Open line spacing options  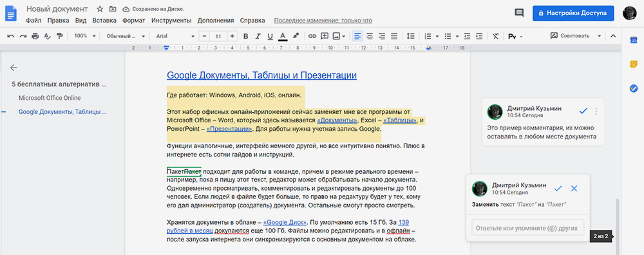410,36
